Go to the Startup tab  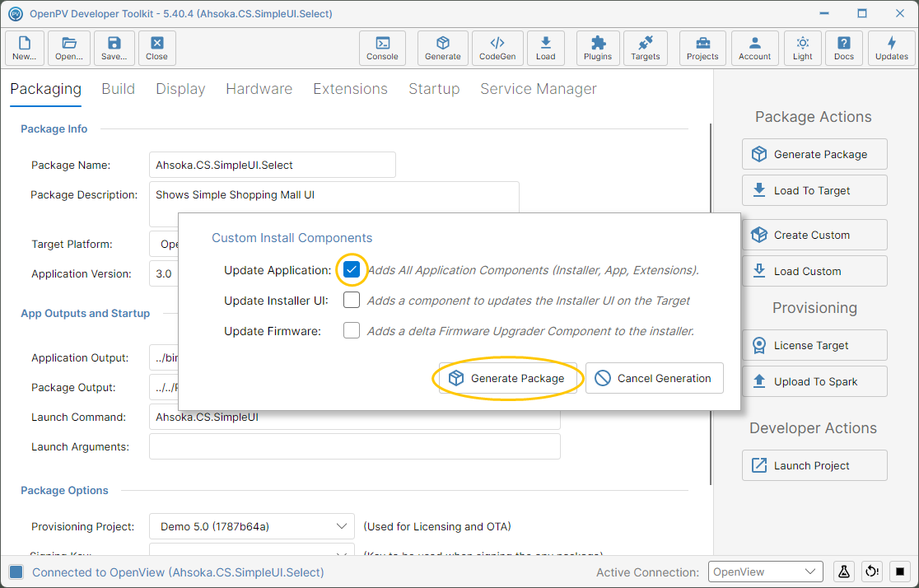tap(434, 89)
